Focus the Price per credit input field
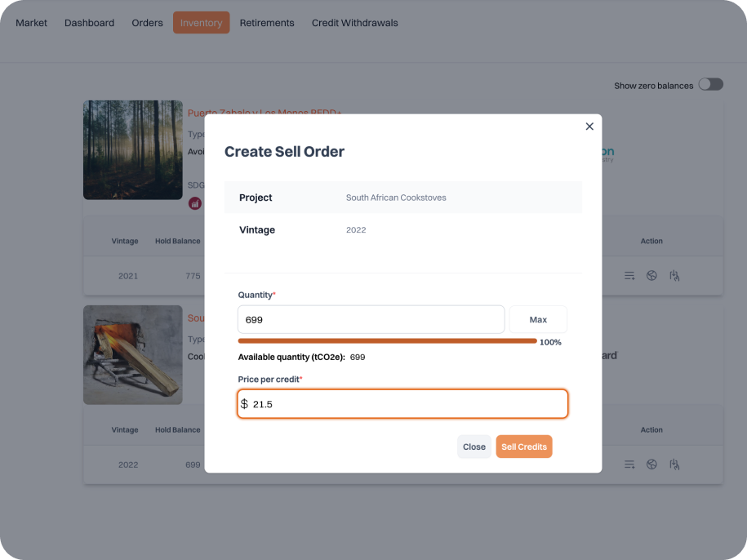The image size is (747, 560). tap(402, 404)
